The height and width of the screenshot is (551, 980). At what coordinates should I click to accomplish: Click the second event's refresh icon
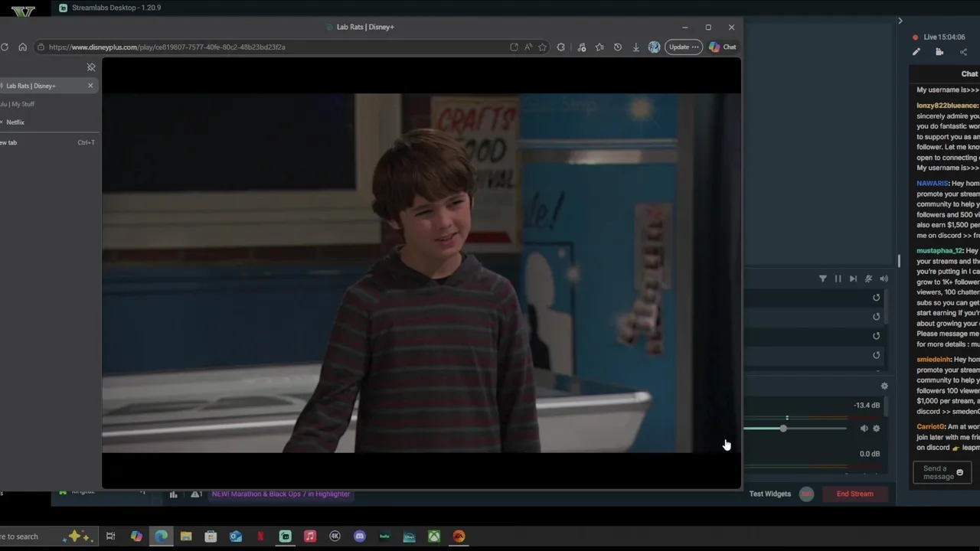tap(877, 317)
